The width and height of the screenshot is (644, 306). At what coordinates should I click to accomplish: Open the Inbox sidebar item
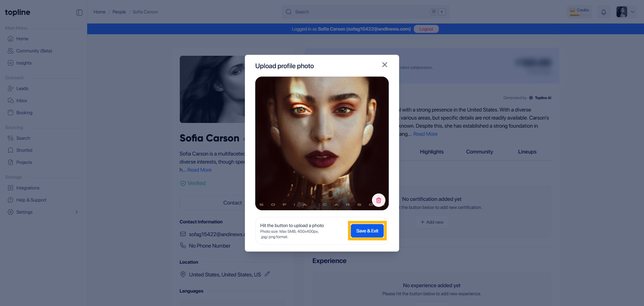[x=21, y=100]
